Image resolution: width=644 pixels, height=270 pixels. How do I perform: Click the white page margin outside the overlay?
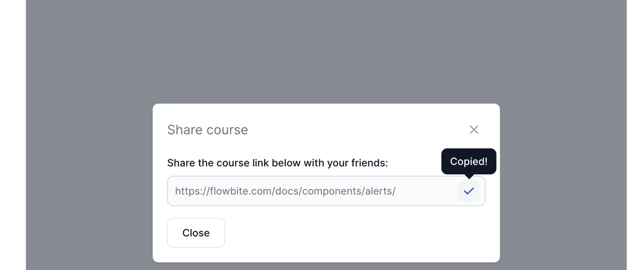(x=12, y=135)
